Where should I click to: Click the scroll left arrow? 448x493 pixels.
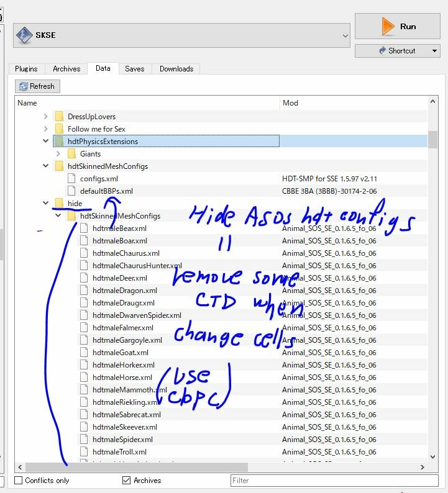(20, 467)
